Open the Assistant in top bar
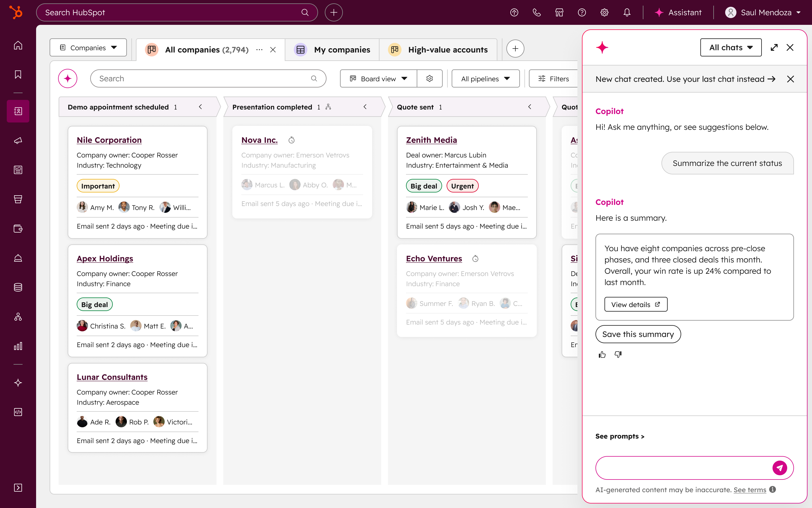The width and height of the screenshot is (812, 508). coord(678,12)
